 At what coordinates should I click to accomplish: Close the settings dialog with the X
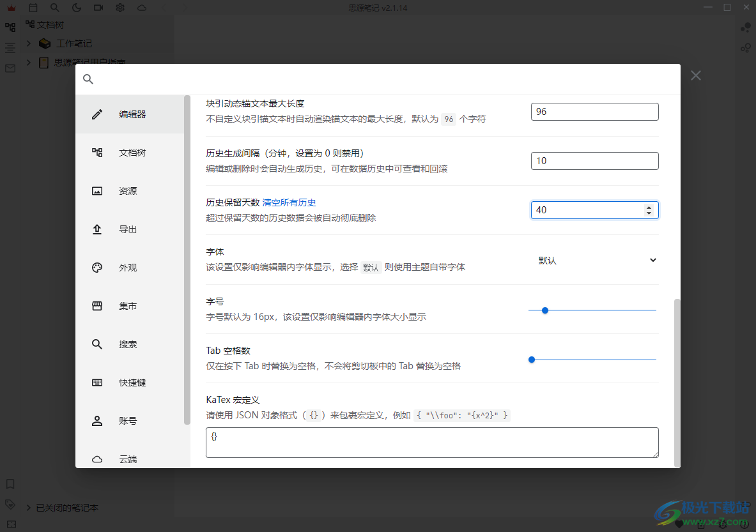(696, 75)
